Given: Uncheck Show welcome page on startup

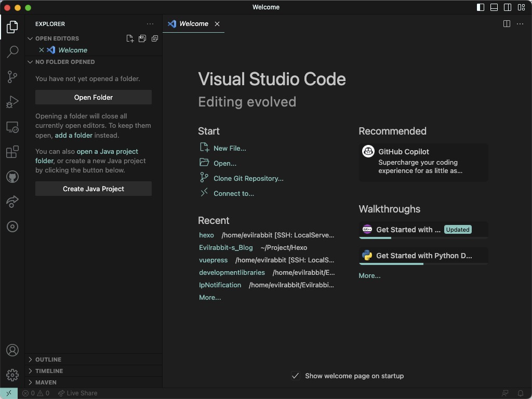Looking at the screenshot, I should click(295, 376).
